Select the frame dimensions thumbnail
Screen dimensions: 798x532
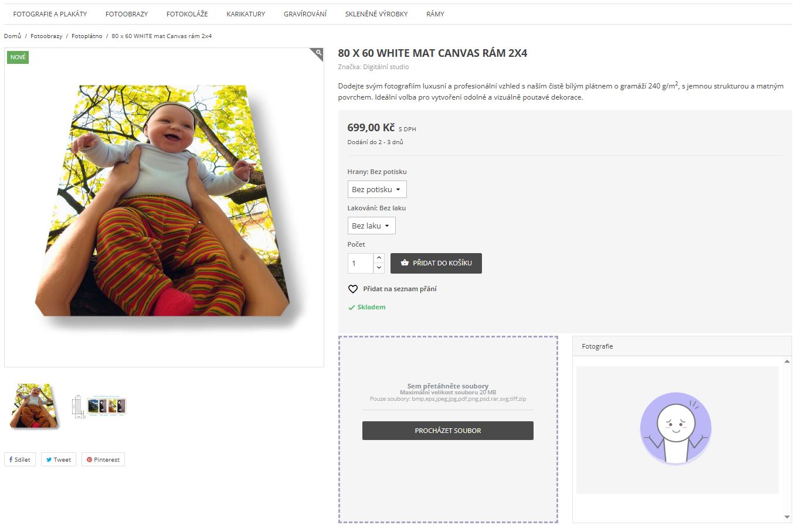100,405
